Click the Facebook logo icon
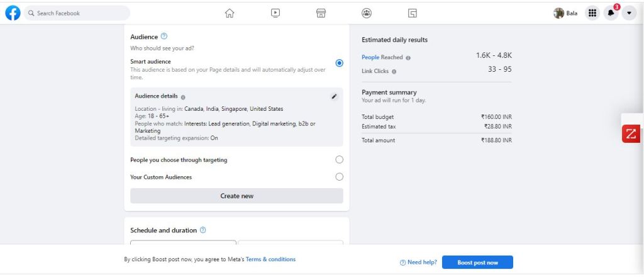The width and height of the screenshot is (644, 277). [13, 13]
